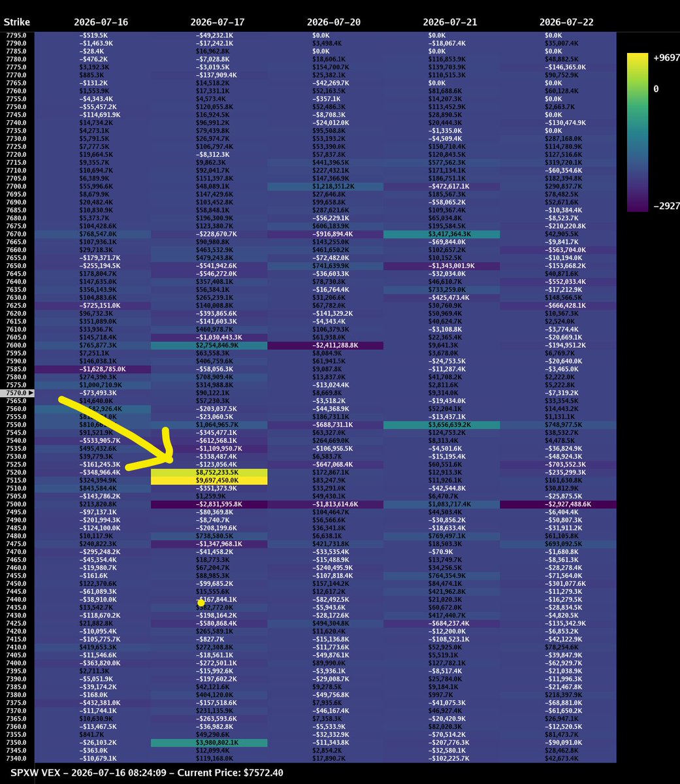Click the -$552,033.4K cell at strike 7640
Image resolution: width=680 pixels, height=784 pixels.
tap(559, 282)
